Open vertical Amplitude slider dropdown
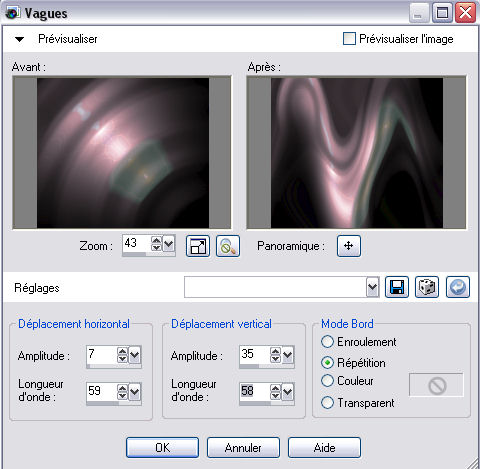The width and height of the screenshot is (480, 469). pyautogui.click(x=288, y=355)
